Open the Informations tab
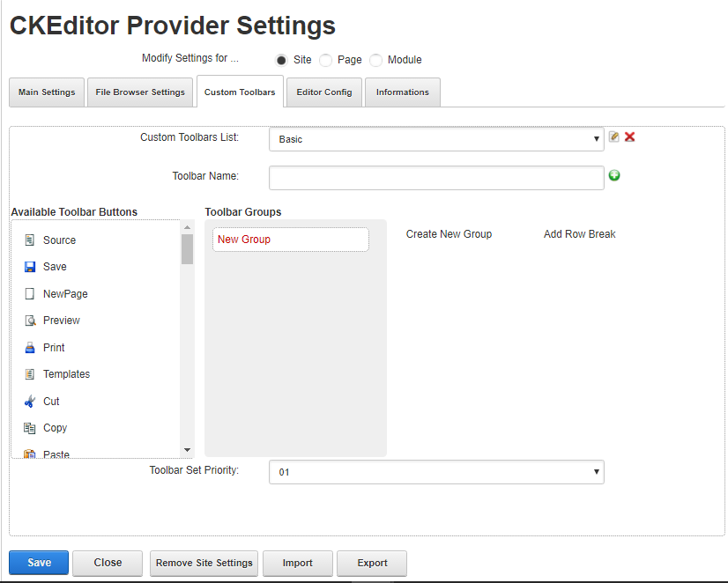The width and height of the screenshot is (728, 583). [403, 92]
